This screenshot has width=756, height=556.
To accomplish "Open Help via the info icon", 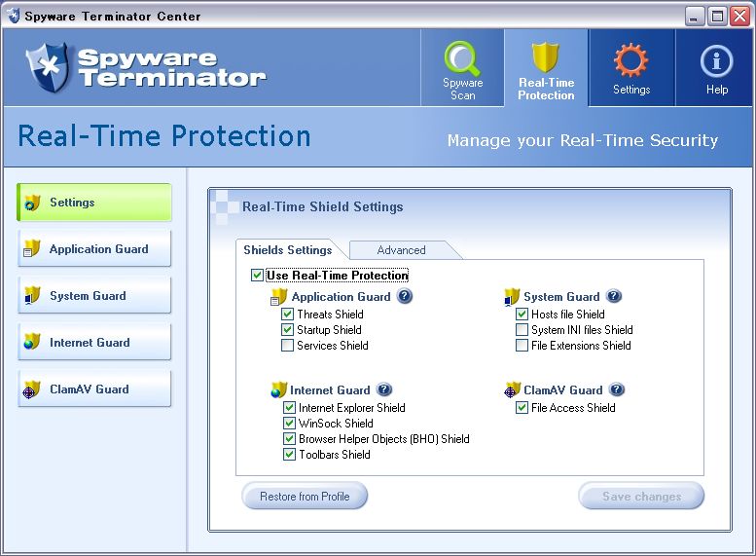I will click(716, 60).
